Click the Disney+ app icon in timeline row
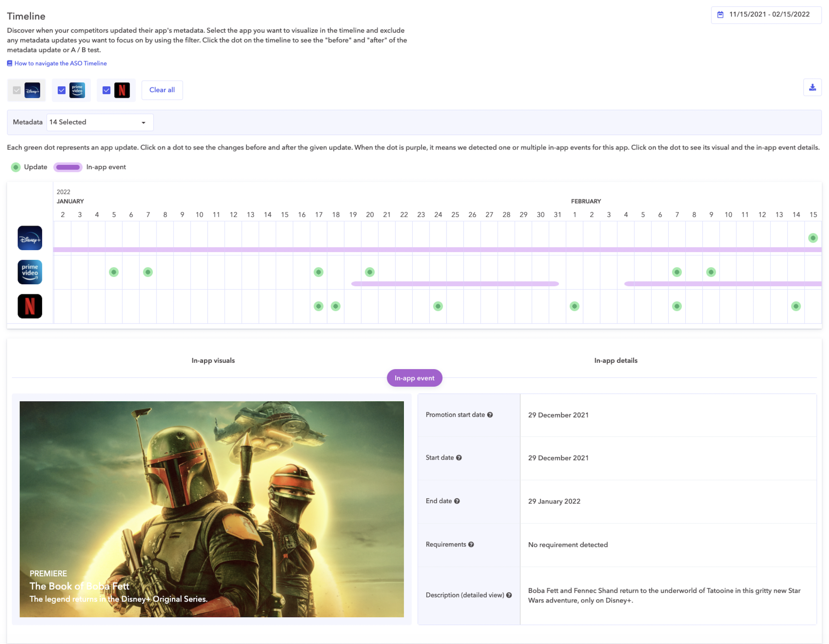829x644 pixels. click(30, 238)
